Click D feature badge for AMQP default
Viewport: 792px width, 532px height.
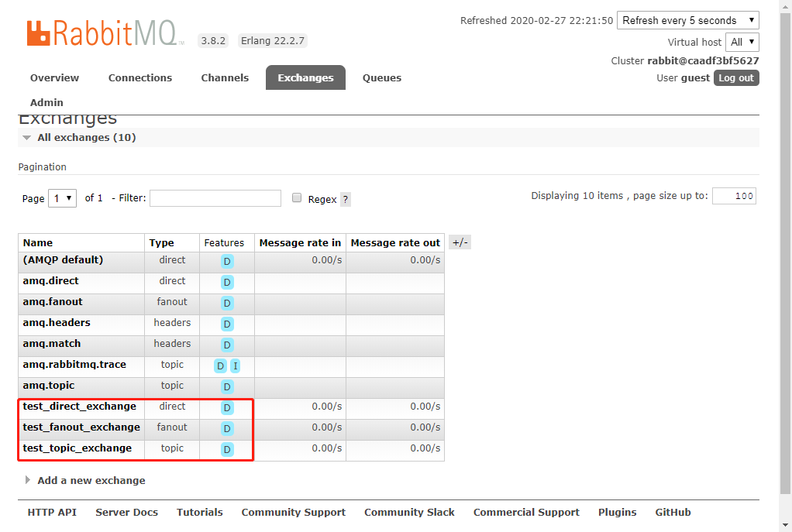227,262
